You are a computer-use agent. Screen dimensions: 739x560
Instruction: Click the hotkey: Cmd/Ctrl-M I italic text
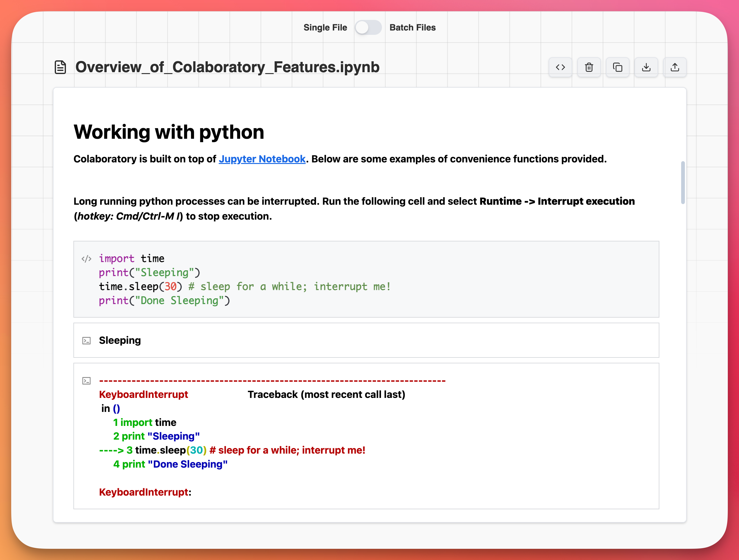point(129,216)
